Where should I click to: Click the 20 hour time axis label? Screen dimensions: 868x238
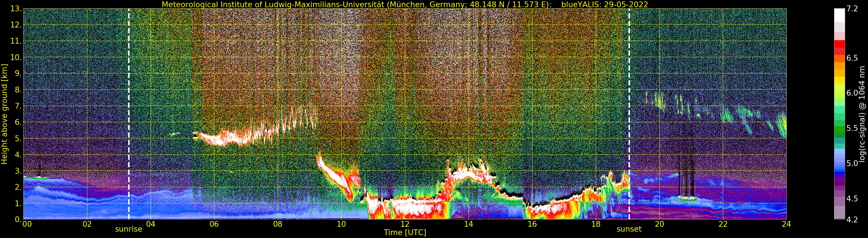[659, 224]
